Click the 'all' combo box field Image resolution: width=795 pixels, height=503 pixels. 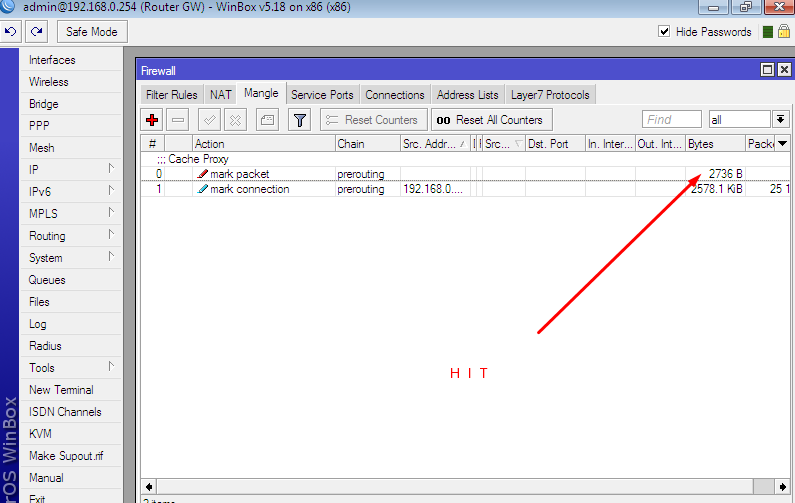click(739, 120)
